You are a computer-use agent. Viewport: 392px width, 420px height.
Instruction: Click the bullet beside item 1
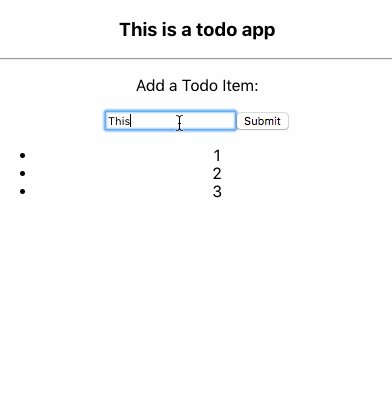tap(23, 155)
